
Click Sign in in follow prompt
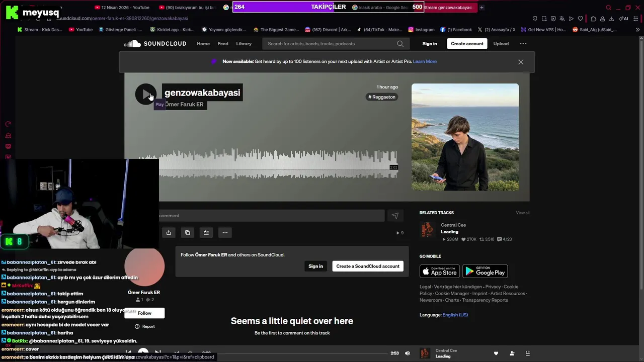(316, 266)
